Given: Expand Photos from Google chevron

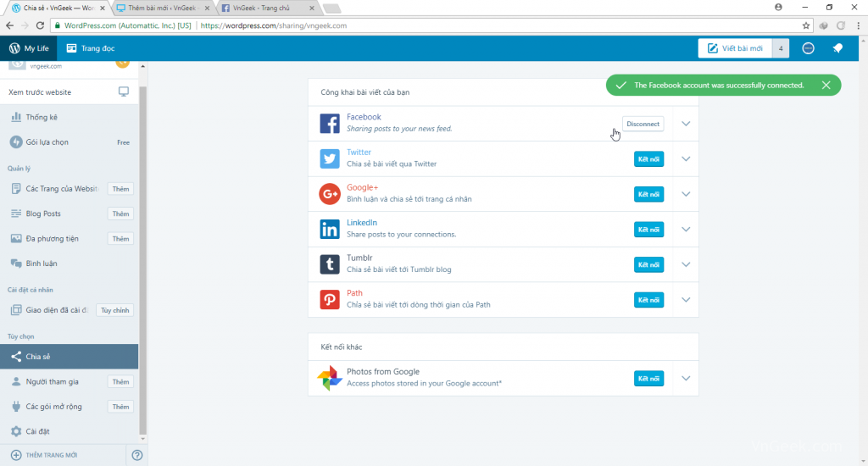Looking at the screenshot, I should (x=686, y=379).
